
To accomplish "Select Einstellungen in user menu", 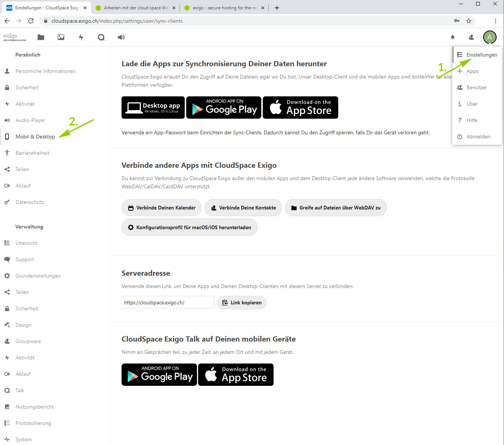I will [x=477, y=55].
